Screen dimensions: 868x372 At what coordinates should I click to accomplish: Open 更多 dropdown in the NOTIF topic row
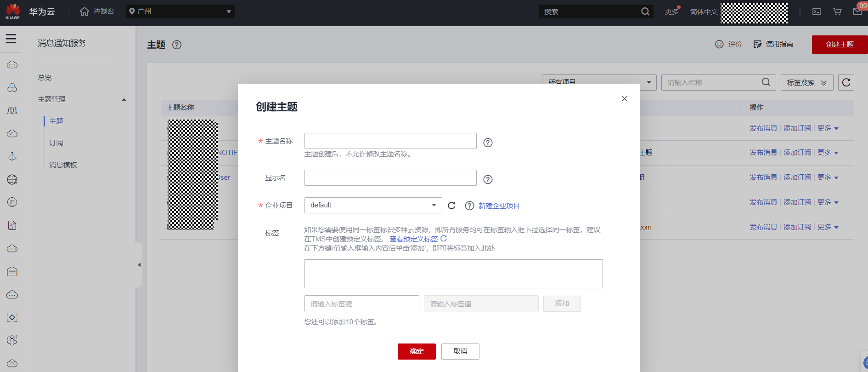point(828,153)
